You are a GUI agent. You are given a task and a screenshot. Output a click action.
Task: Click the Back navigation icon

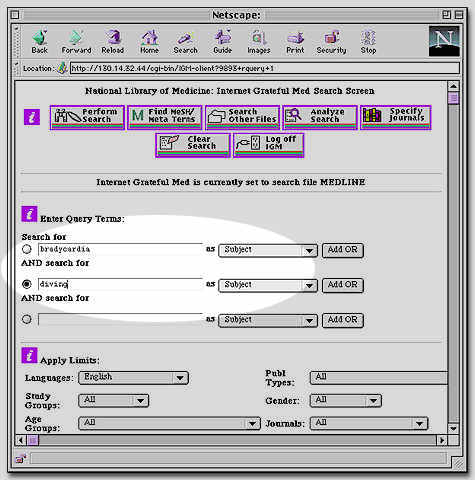(x=40, y=42)
